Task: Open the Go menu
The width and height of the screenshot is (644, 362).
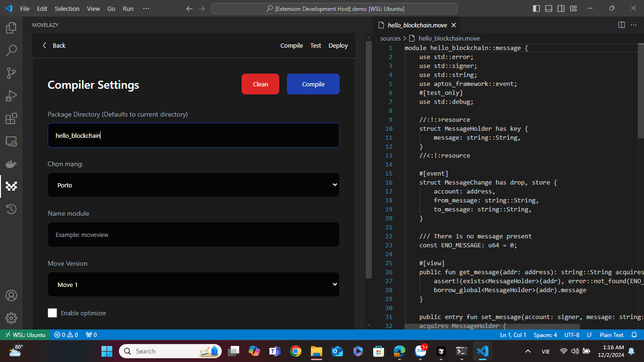Action: pyautogui.click(x=111, y=8)
